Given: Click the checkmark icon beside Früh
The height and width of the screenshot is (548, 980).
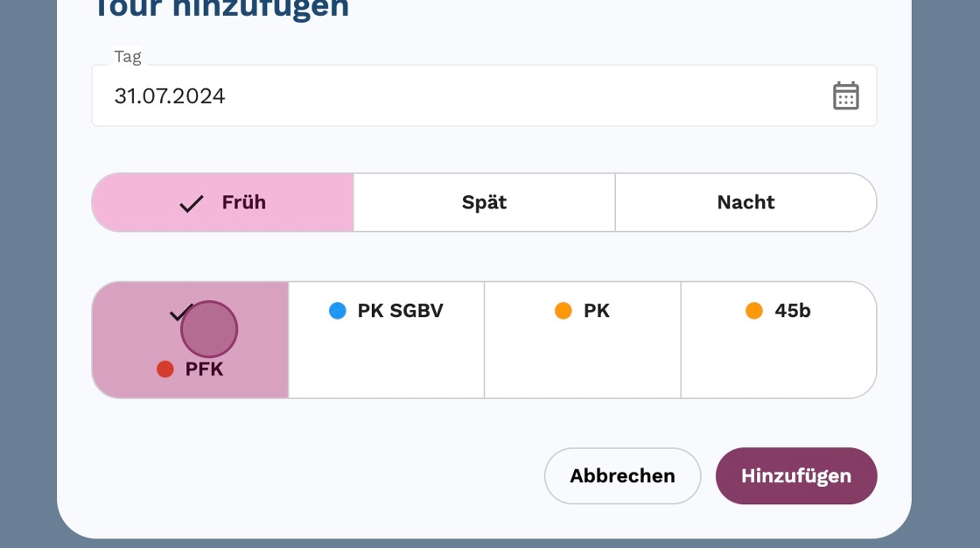Looking at the screenshot, I should tap(191, 203).
